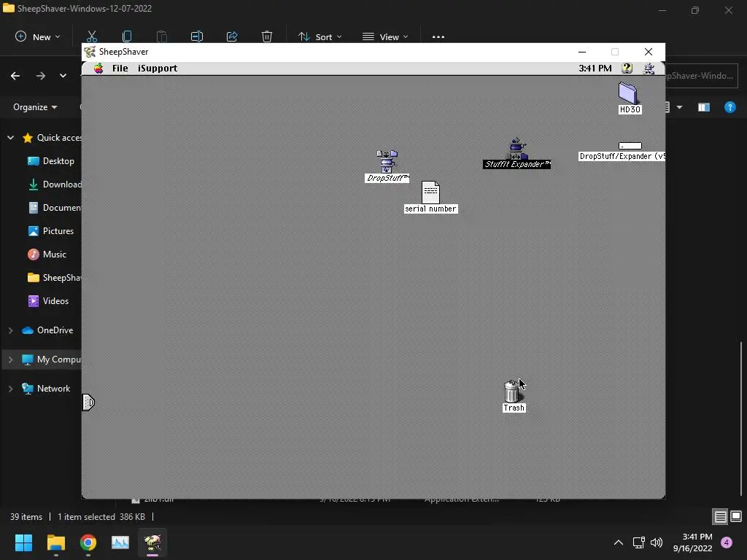Click the Trash can icon
Viewport: 747px width, 560px height.
click(512, 391)
